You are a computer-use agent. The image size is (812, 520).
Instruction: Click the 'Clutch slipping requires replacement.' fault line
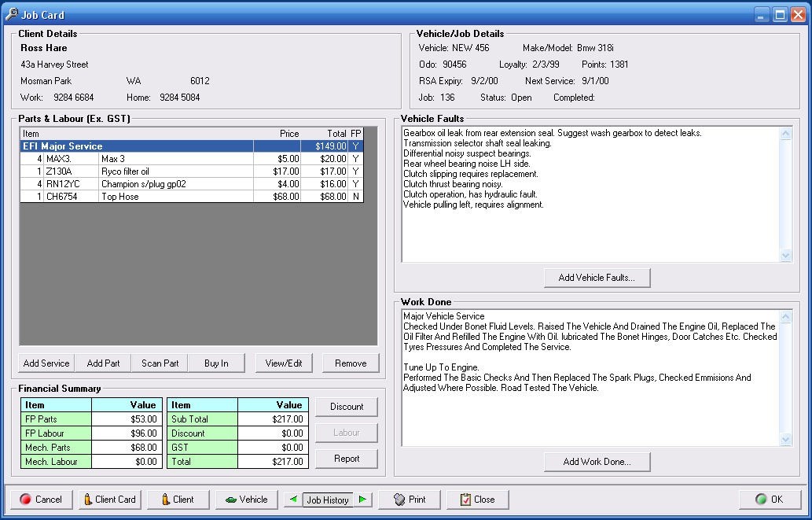pos(471,174)
